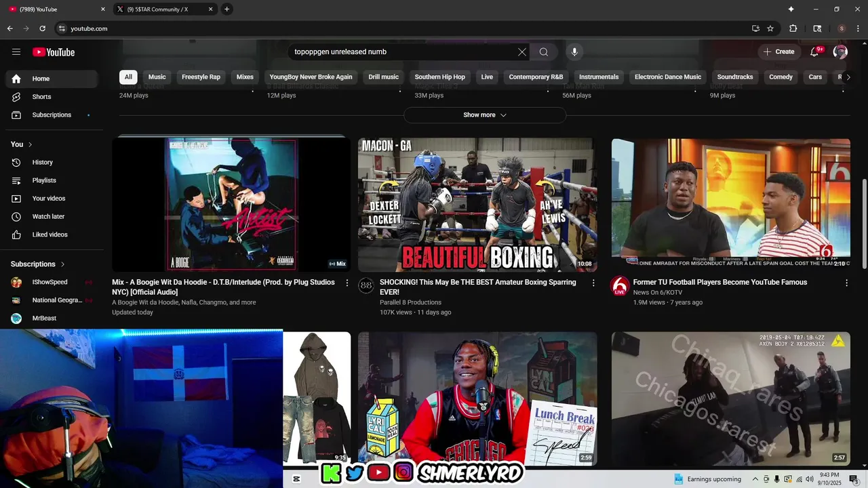Select the Electronic Dance Music chip
Screen dimensions: 868x488
pyautogui.click(x=668, y=77)
